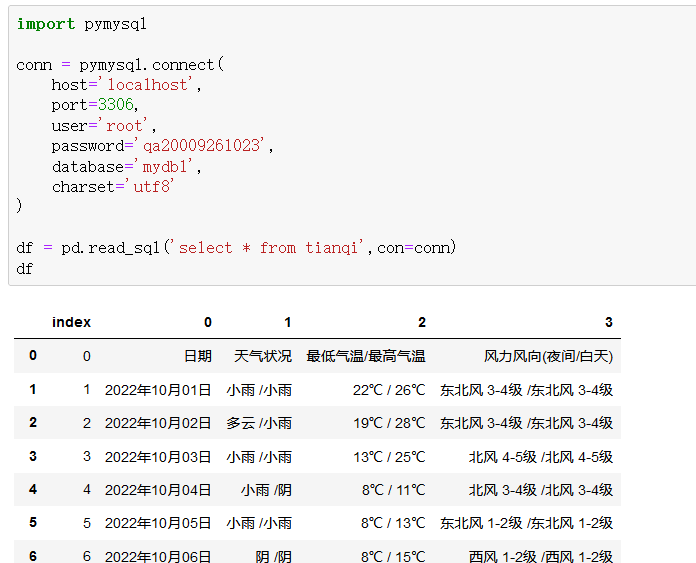Image resolution: width=696 pixels, height=563 pixels.
Task: Click the cell '最低气温/最高气温'
Action: tap(366, 356)
